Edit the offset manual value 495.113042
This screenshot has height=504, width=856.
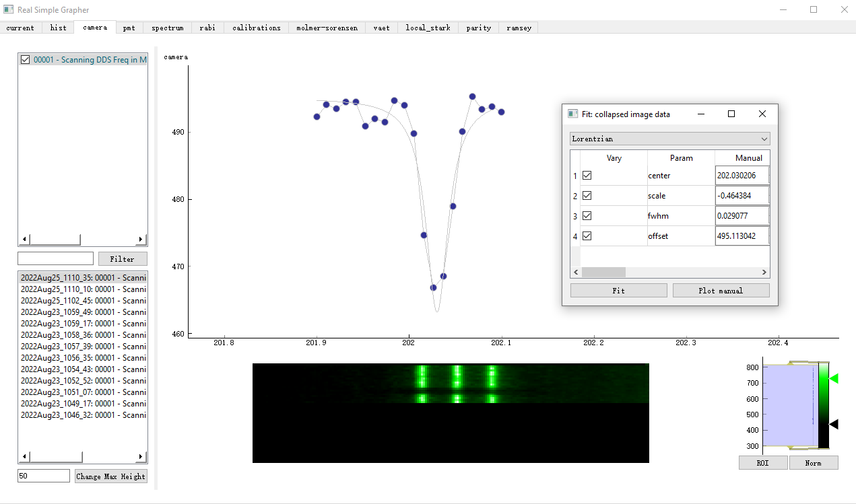pyautogui.click(x=742, y=236)
